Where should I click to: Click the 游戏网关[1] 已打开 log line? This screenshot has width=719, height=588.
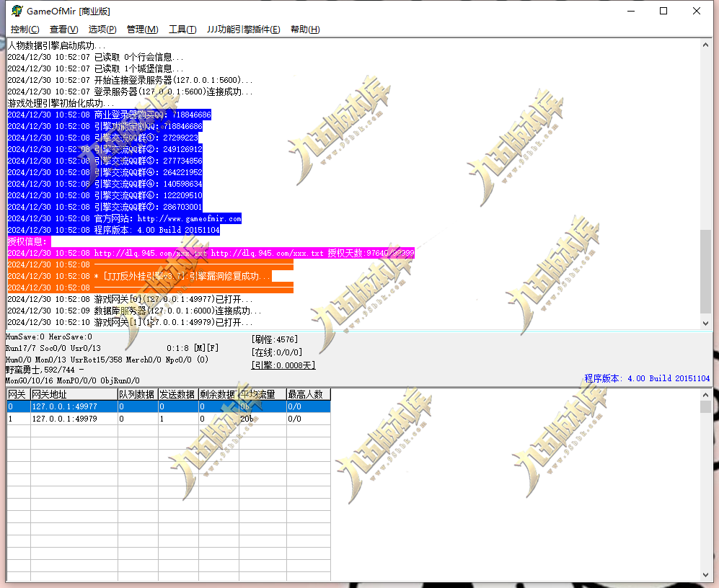[130, 322]
